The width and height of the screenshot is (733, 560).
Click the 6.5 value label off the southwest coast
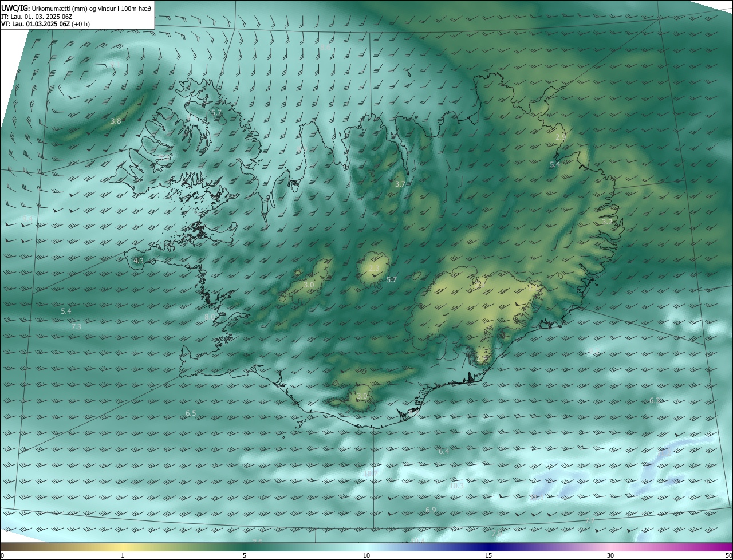191,413
